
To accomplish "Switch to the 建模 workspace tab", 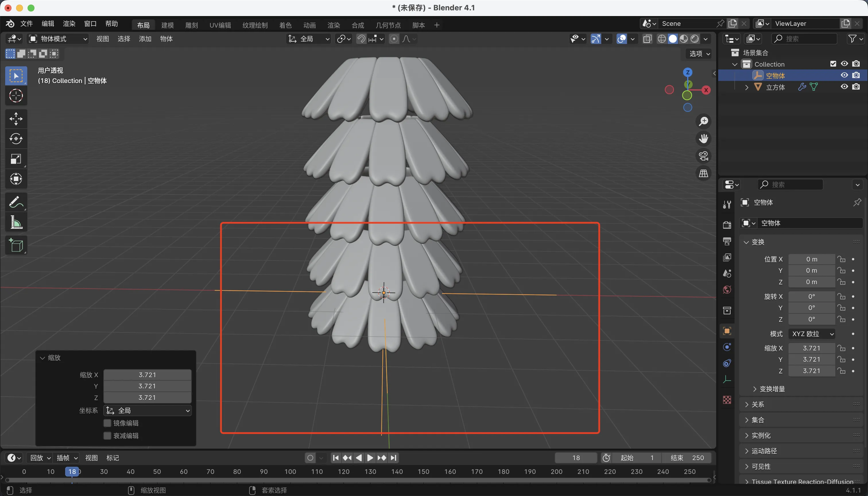I will (167, 25).
